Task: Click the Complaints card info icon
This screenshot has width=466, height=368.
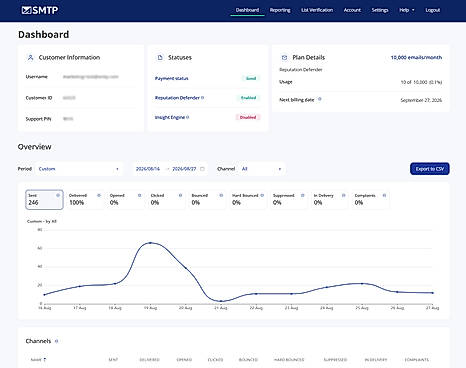Action: pyautogui.click(x=384, y=195)
